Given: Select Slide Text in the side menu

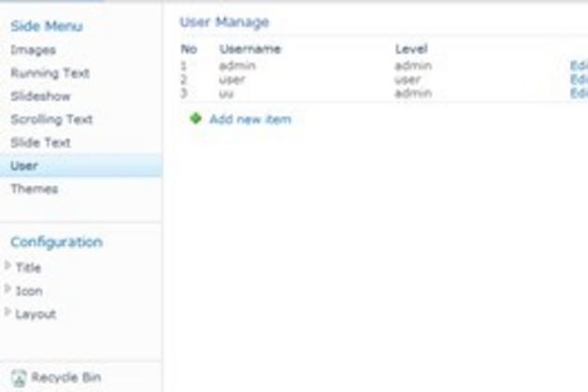Looking at the screenshot, I should (40, 143).
